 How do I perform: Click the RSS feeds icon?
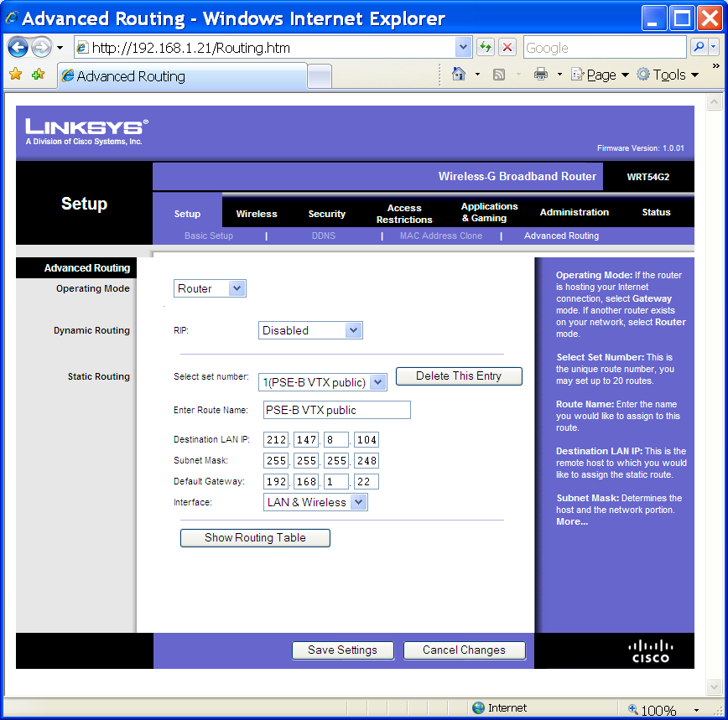click(498, 75)
